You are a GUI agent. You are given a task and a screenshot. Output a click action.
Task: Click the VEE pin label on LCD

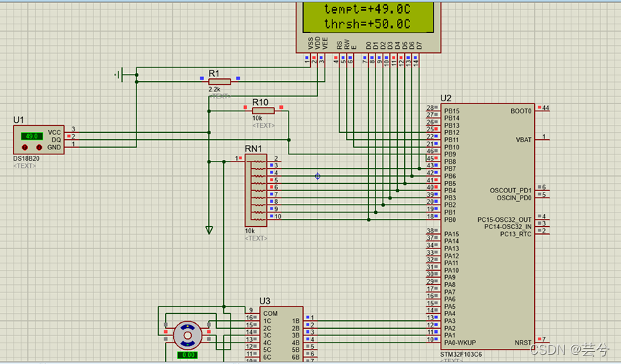click(x=325, y=43)
